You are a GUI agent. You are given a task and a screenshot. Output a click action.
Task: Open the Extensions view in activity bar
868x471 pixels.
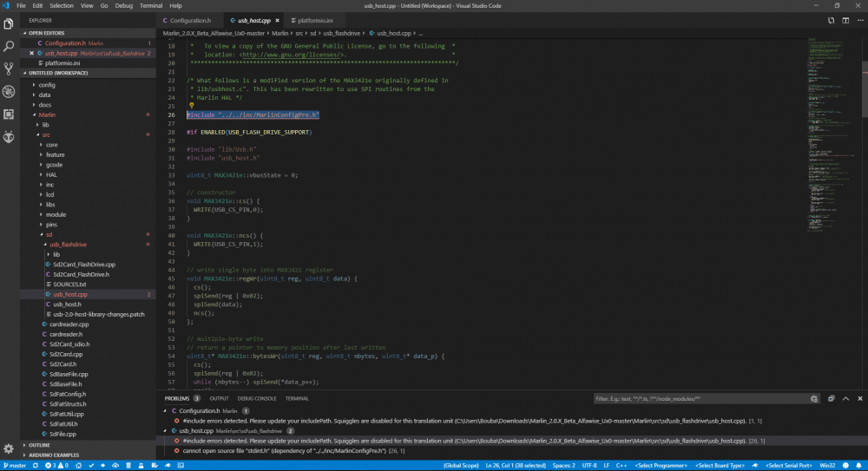[x=9, y=114]
